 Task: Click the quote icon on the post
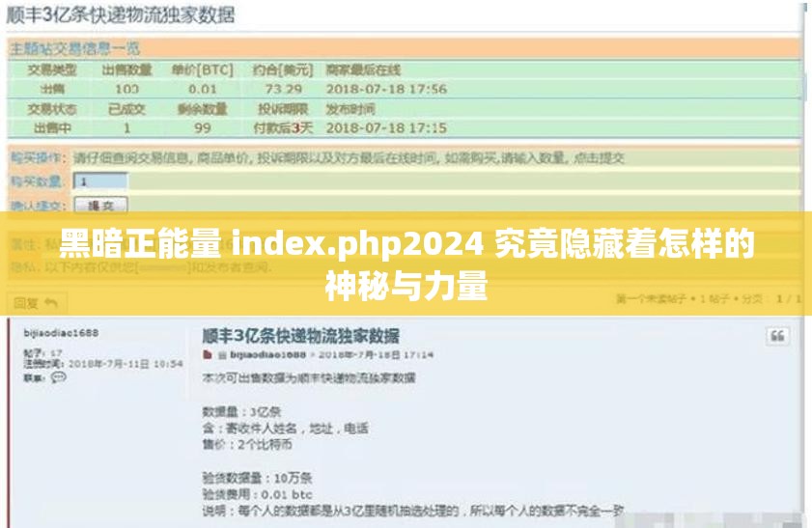click(778, 337)
